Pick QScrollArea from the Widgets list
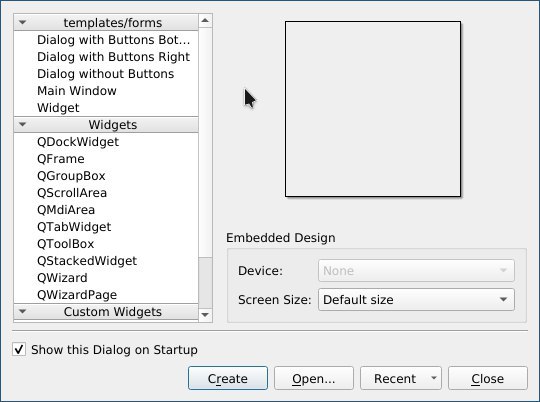 click(106, 193)
